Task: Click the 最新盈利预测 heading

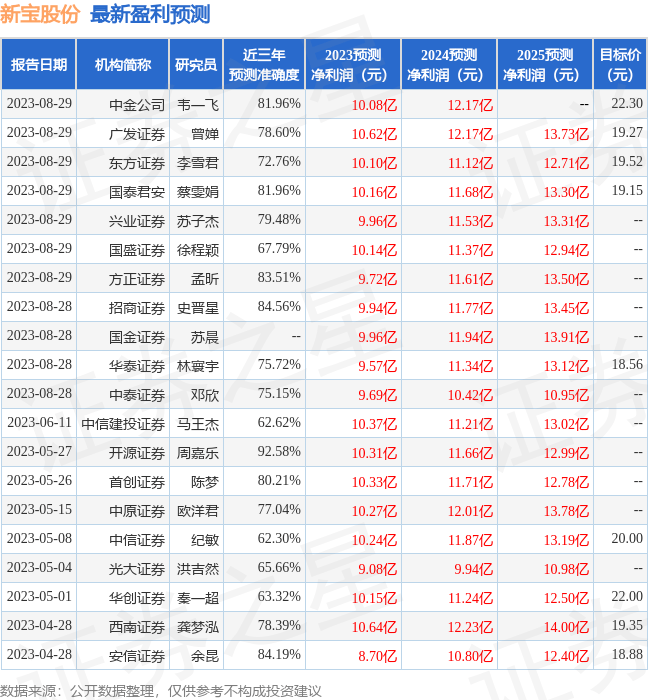Action: coord(150,15)
